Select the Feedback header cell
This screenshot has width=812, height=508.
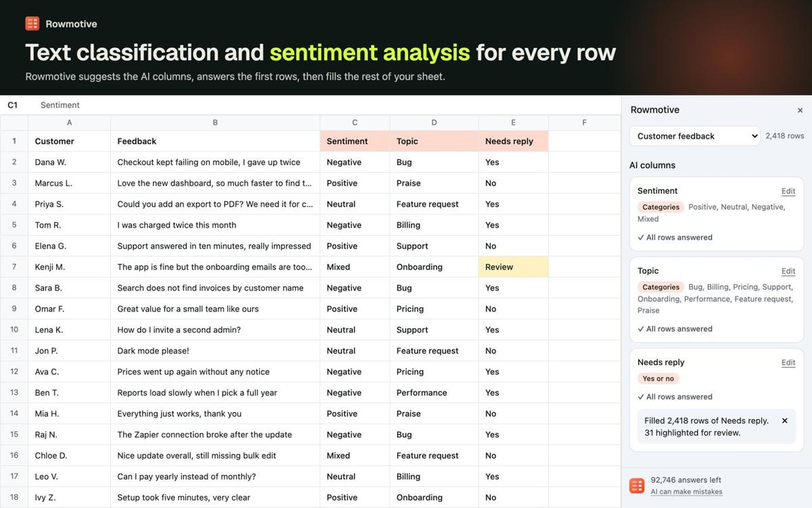(215, 141)
